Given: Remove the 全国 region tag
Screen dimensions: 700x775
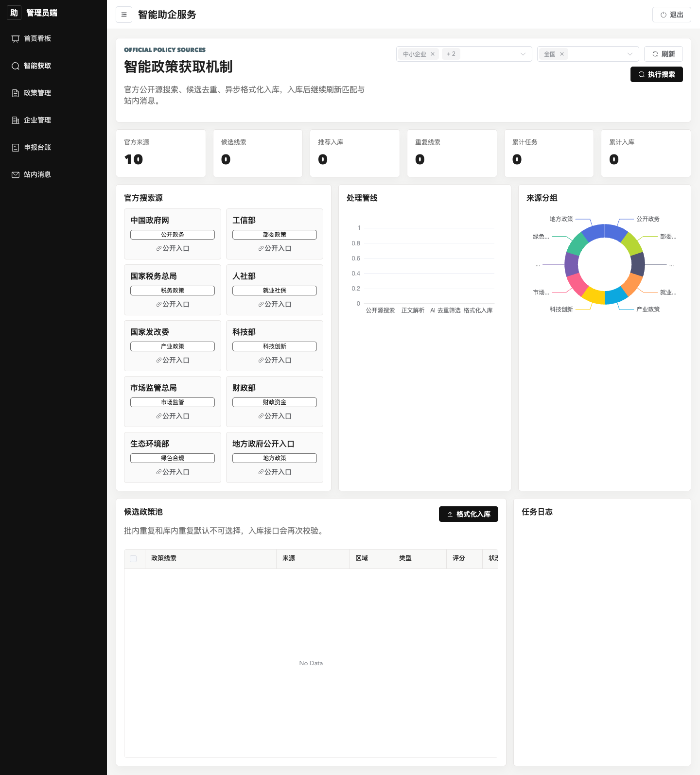Looking at the screenshot, I should click(562, 54).
